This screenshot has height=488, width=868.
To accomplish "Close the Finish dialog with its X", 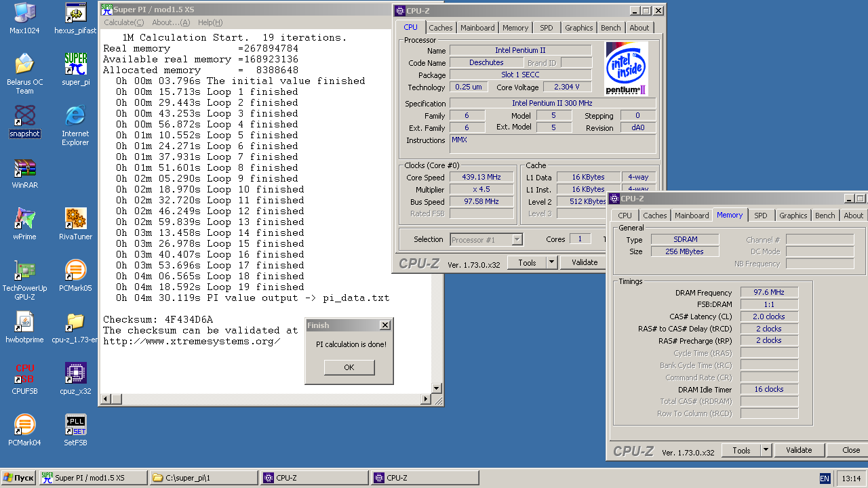I will (384, 325).
